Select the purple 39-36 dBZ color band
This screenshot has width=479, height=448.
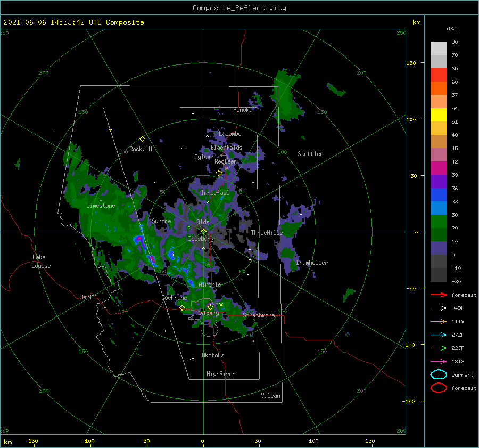(x=439, y=182)
